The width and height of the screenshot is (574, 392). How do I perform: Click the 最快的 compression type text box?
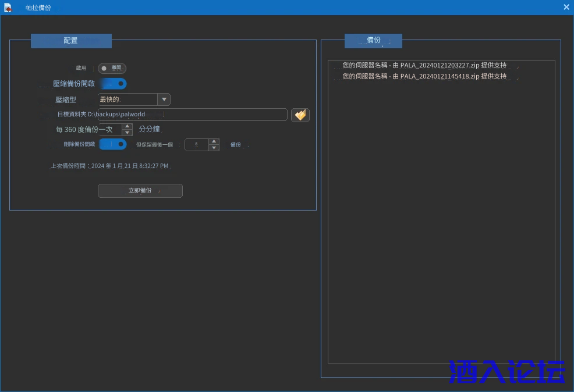[x=127, y=99]
